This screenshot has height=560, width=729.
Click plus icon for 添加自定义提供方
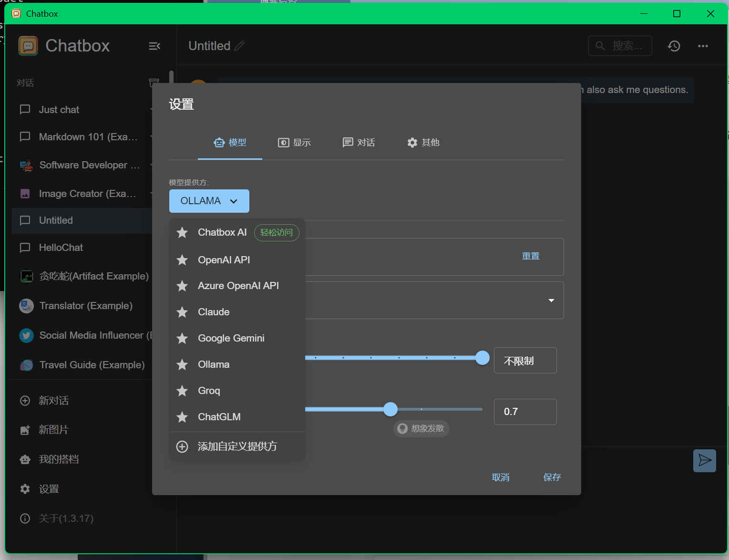[182, 446]
